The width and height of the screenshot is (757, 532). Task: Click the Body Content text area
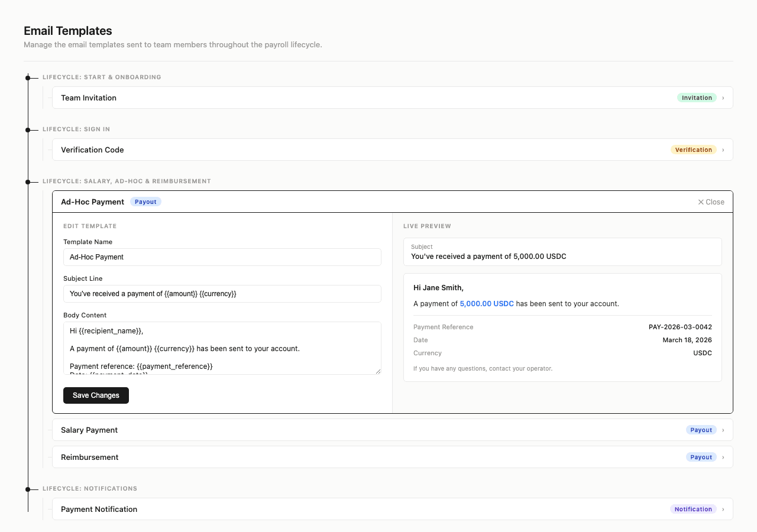point(222,348)
